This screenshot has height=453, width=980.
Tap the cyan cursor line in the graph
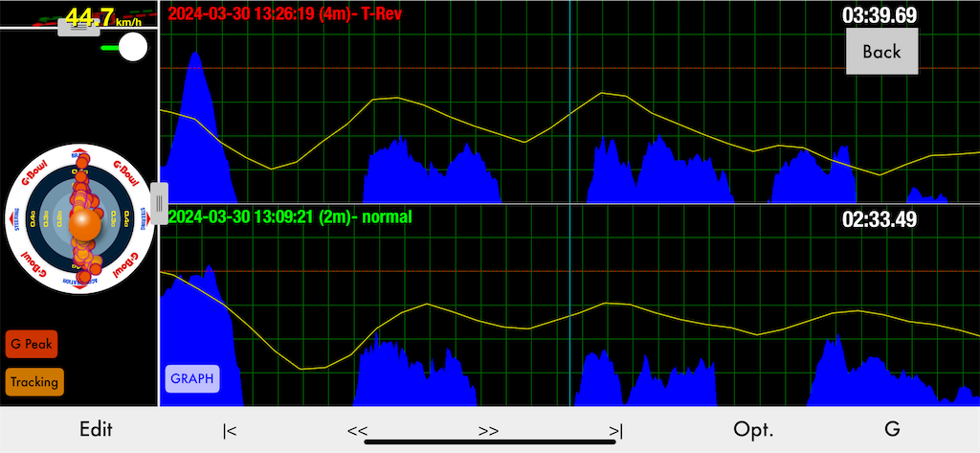(x=570, y=203)
